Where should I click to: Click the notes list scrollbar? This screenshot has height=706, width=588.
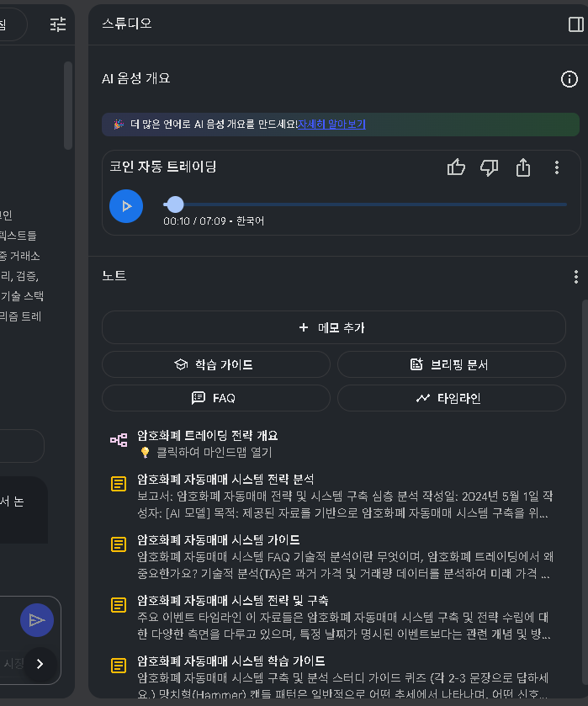pyautogui.click(x=585, y=491)
